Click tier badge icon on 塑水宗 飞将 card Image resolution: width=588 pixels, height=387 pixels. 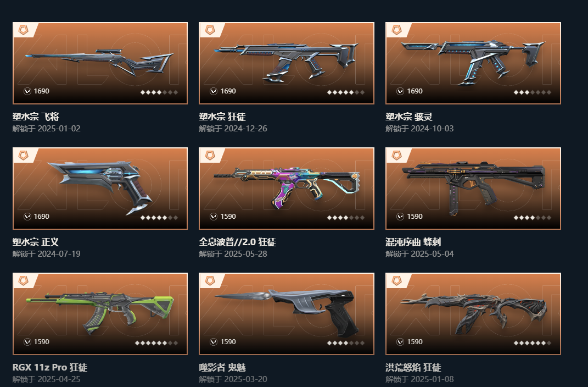pyautogui.click(x=23, y=30)
